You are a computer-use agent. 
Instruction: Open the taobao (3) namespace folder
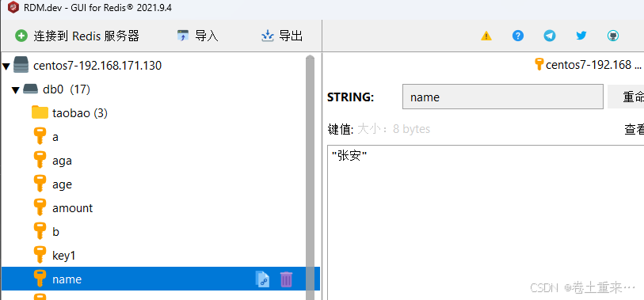(80, 113)
